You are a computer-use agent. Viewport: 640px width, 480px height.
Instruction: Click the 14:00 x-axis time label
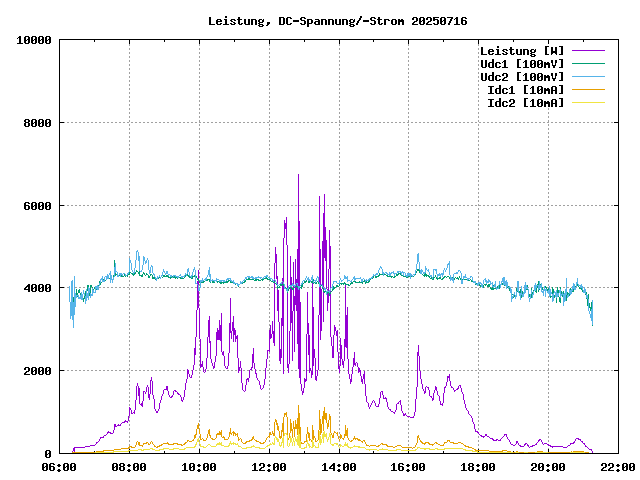[x=339, y=466]
